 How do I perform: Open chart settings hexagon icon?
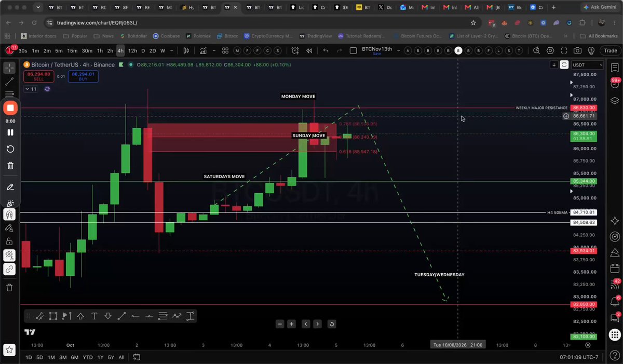pyautogui.click(x=551, y=50)
